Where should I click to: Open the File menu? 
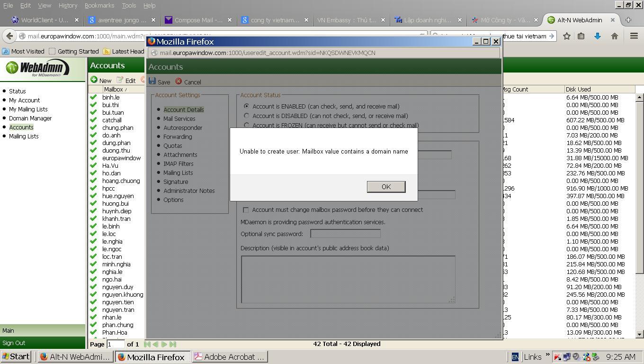[x=8, y=5]
